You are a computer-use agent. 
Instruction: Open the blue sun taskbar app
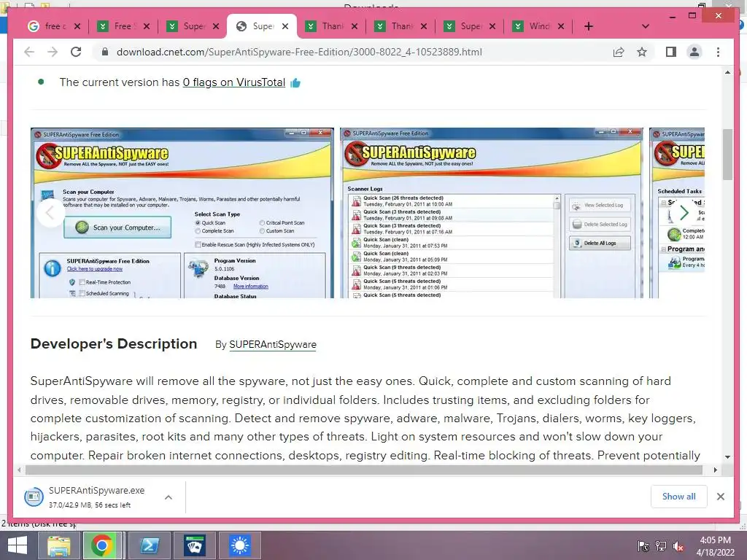tap(239, 545)
